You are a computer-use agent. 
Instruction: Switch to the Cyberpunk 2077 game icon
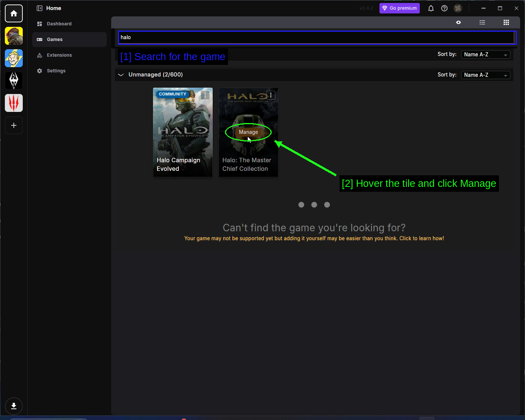click(14, 36)
